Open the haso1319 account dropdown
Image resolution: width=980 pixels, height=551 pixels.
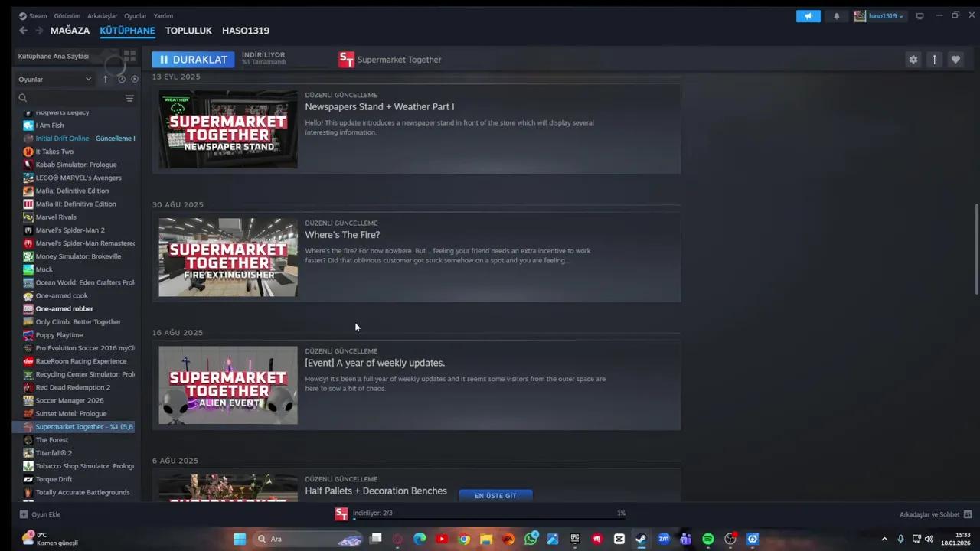[x=880, y=16]
